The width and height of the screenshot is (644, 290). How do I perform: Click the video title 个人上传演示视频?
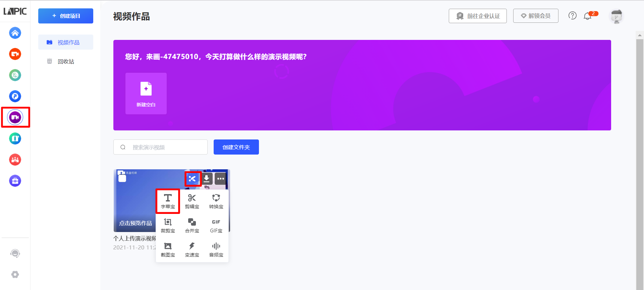(x=135, y=238)
